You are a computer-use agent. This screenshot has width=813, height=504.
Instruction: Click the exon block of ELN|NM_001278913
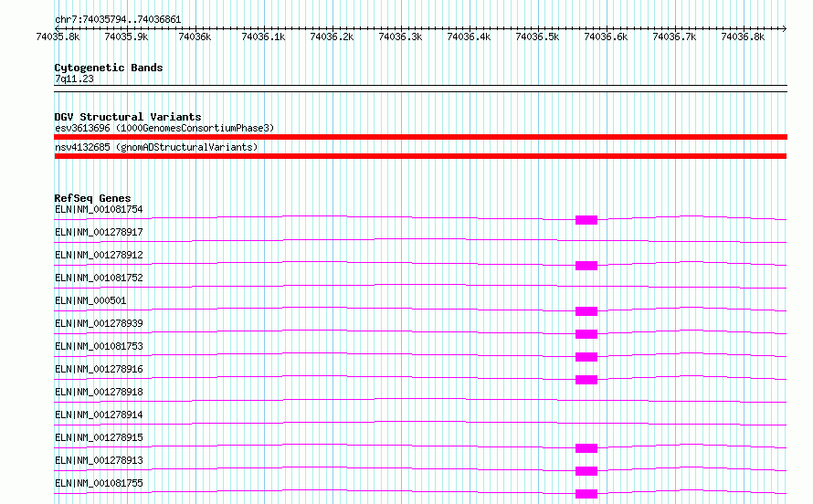(x=586, y=471)
